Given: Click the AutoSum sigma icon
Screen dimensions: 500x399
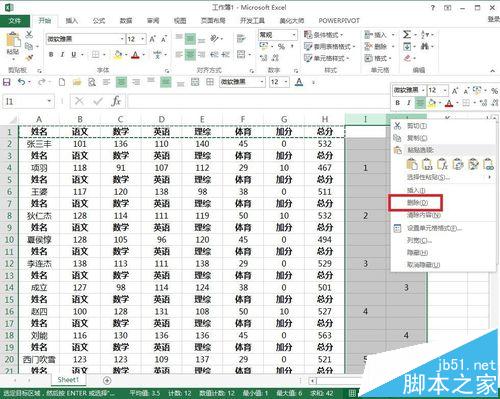Looking at the screenshot, I should [x=407, y=34].
